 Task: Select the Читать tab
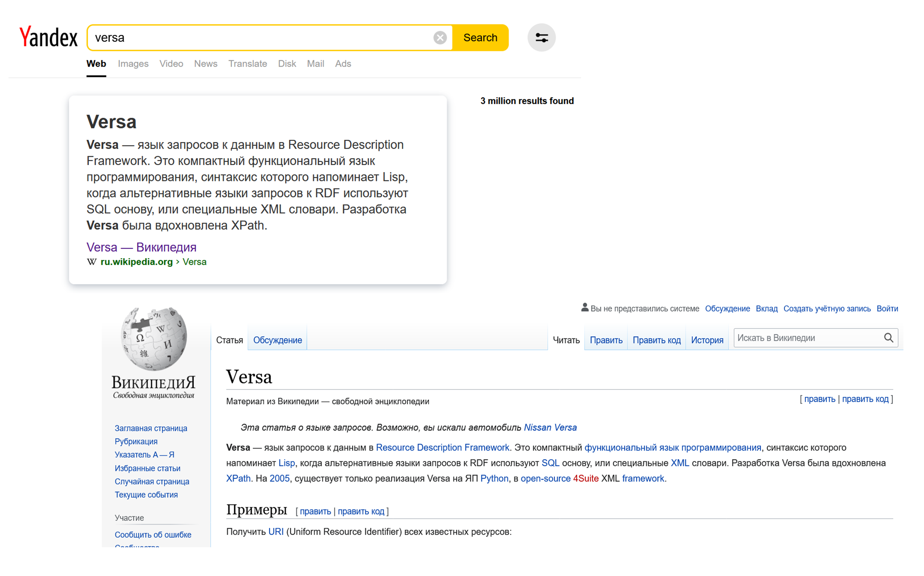coord(566,340)
